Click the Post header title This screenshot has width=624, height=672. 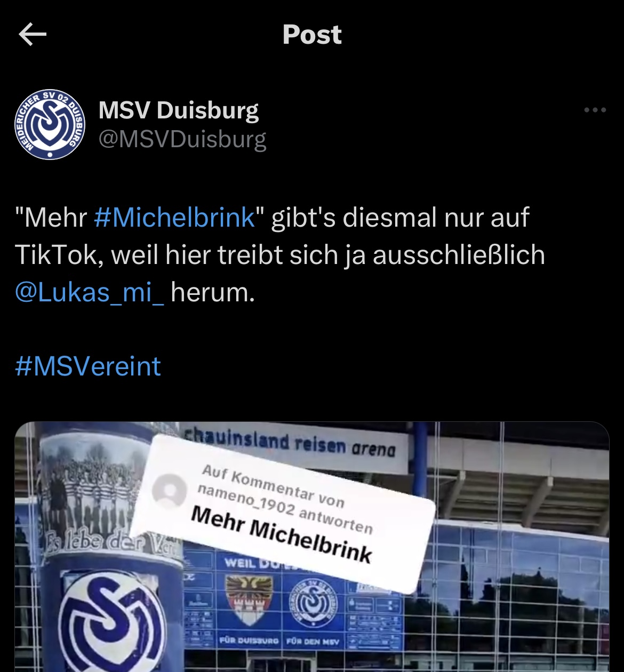click(312, 35)
